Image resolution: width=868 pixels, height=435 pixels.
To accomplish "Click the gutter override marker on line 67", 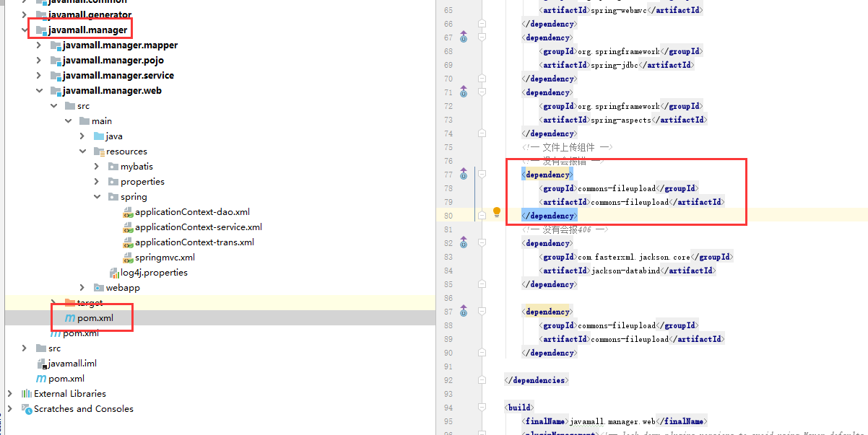I will pos(464,38).
